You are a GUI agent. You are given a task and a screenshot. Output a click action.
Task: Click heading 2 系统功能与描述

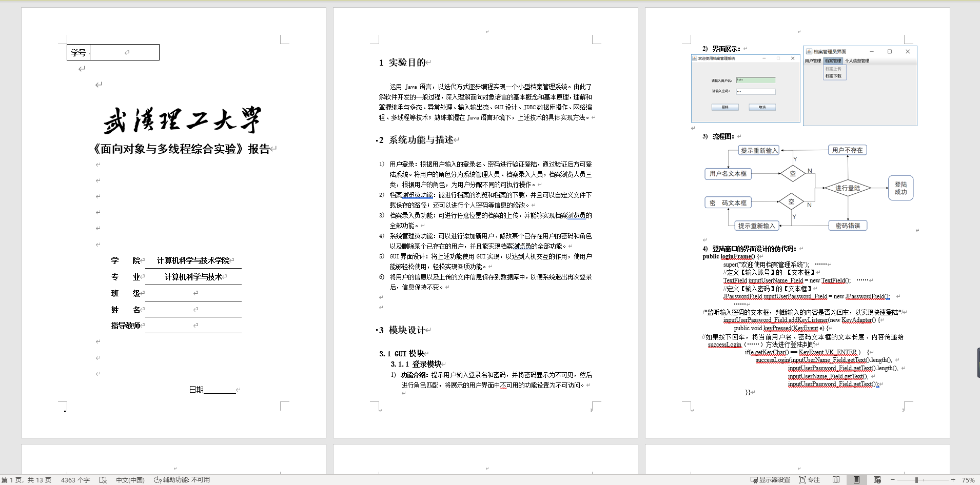pos(416,140)
